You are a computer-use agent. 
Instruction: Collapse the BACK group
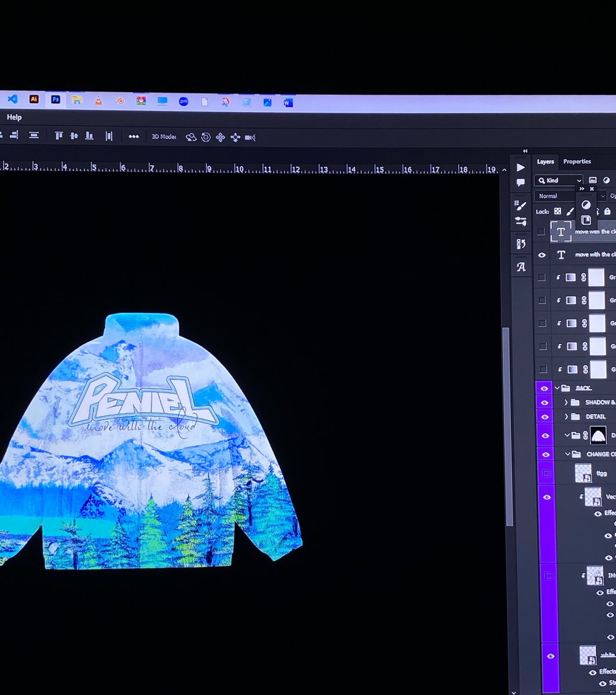[557, 388]
